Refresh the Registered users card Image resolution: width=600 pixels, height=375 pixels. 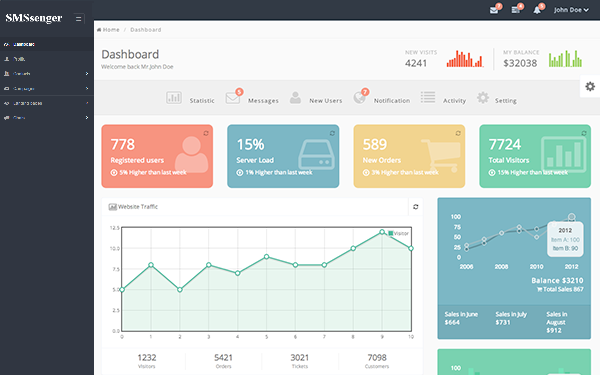coord(206,133)
